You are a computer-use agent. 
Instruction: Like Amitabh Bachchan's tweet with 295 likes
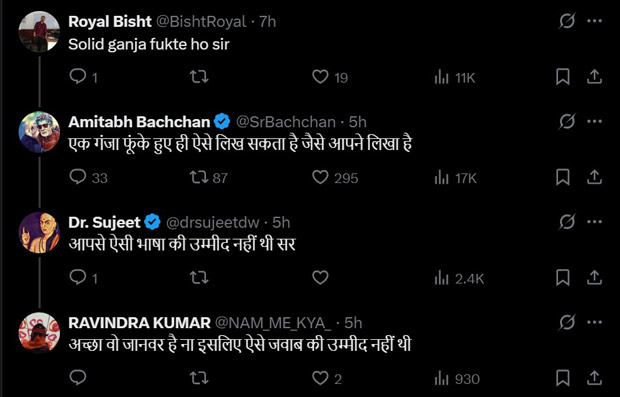coord(335,178)
